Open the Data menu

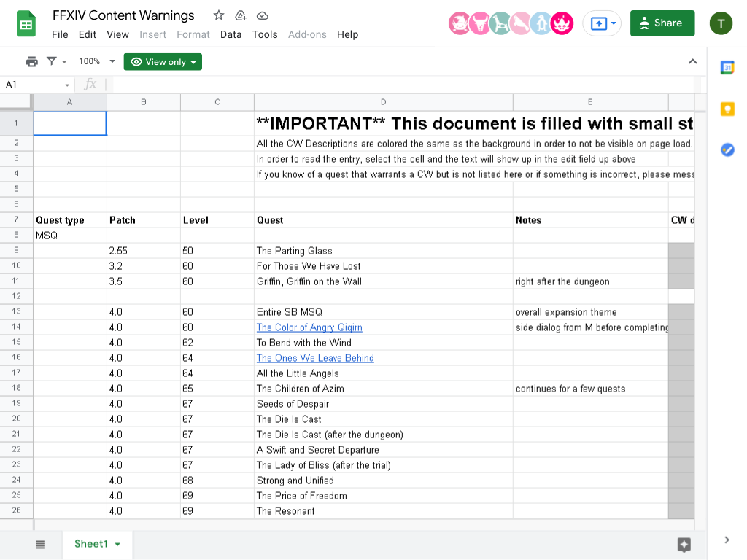pos(231,34)
